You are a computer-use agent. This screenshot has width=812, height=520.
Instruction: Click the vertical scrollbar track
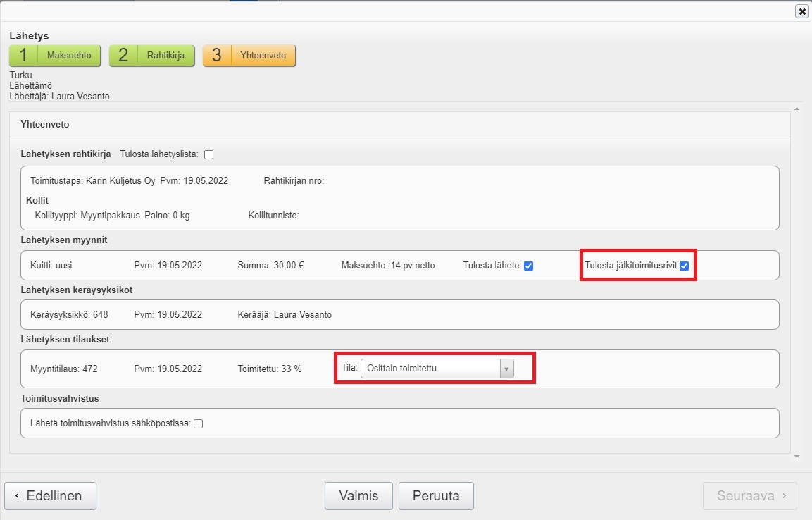(797, 282)
